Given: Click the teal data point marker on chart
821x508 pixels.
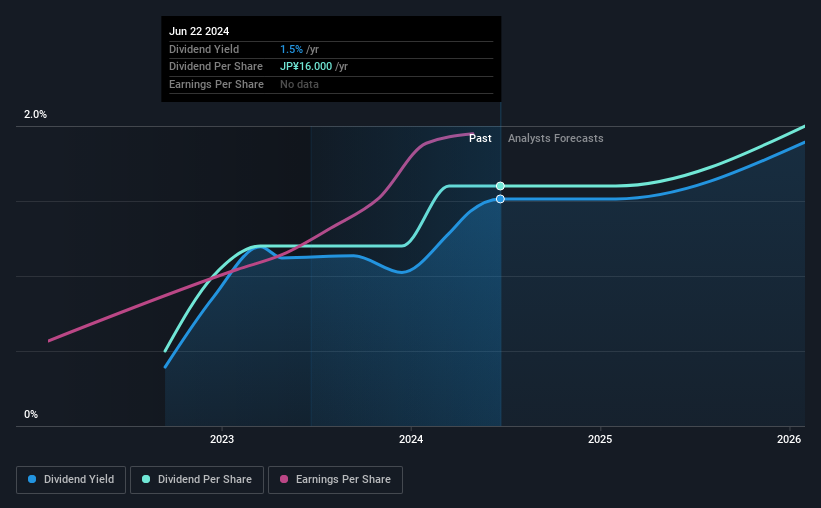Looking at the screenshot, I should 501,186.
